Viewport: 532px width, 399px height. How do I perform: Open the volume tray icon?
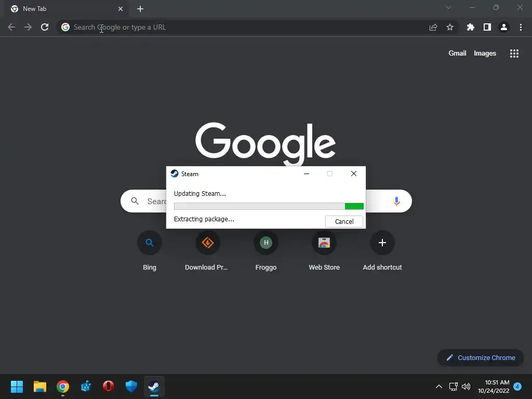click(466, 387)
